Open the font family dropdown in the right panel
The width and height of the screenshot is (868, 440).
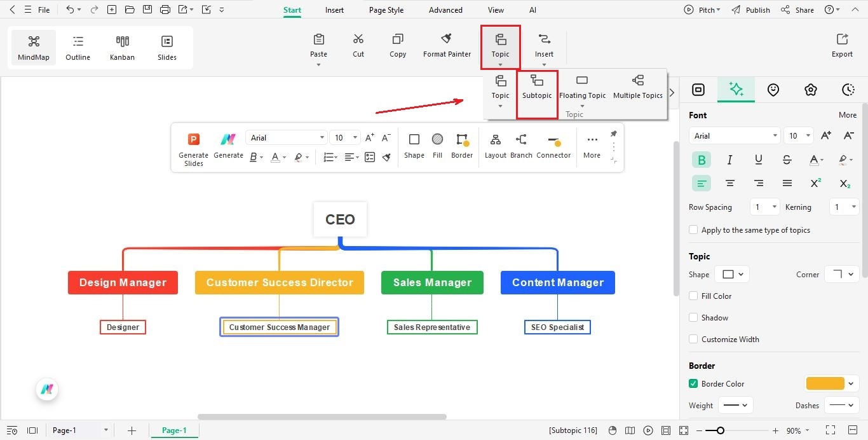[x=734, y=135]
